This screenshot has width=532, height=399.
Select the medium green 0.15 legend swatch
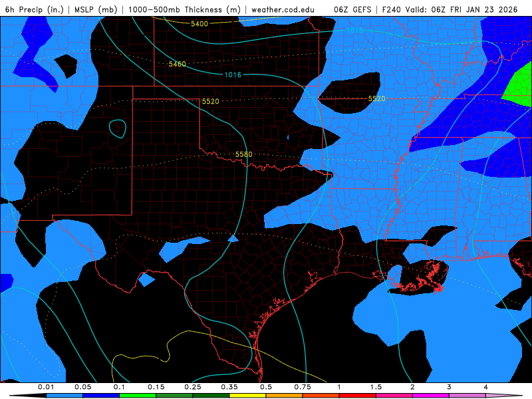pyautogui.click(x=174, y=396)
